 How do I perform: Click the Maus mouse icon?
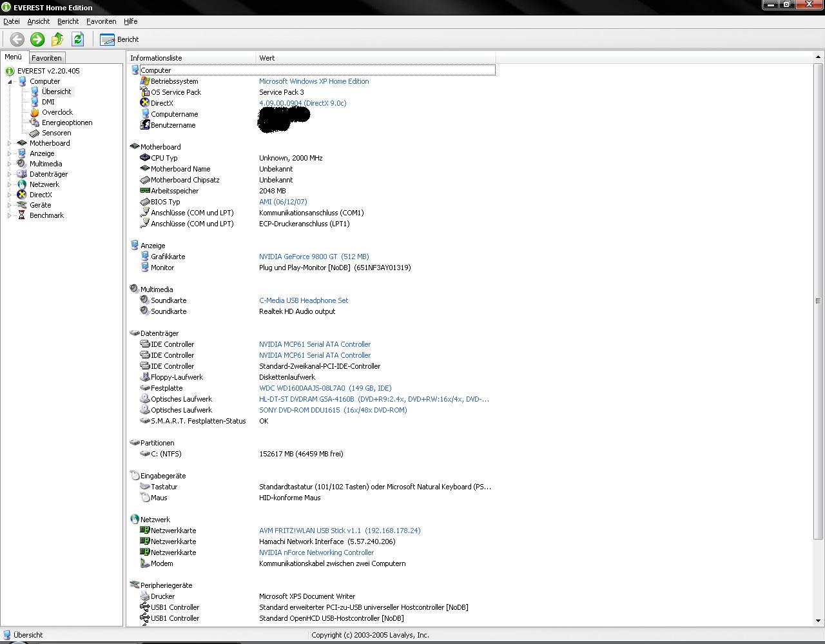(x=145, y=498)
